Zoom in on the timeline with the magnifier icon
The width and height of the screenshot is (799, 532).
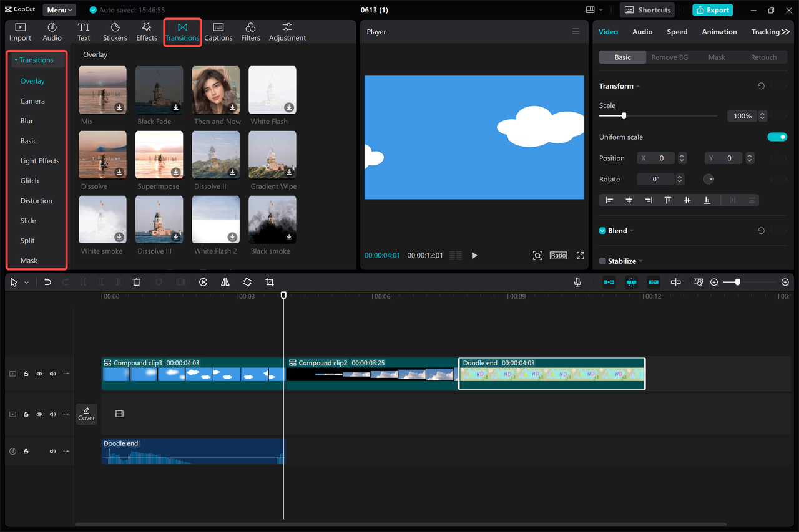pos(785,282)
